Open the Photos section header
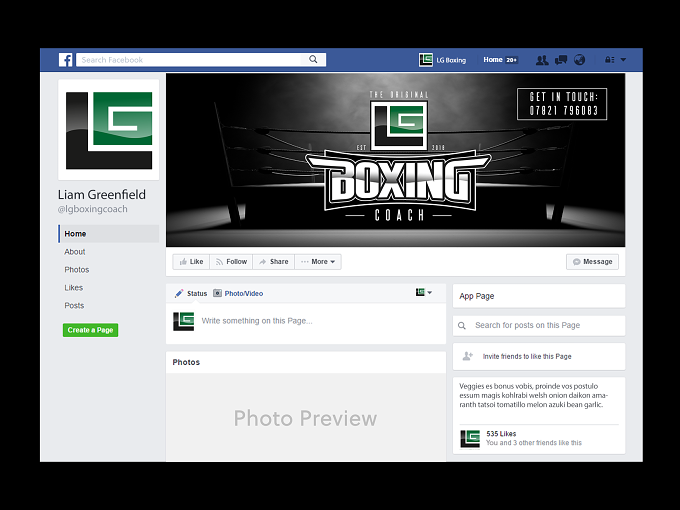This screenshot has height=510, width=680. [186, 362]
